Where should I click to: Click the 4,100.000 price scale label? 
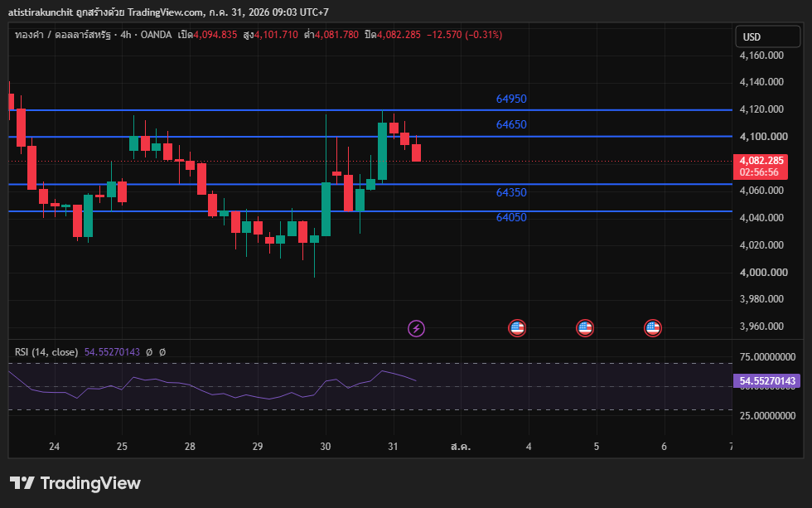763,137
